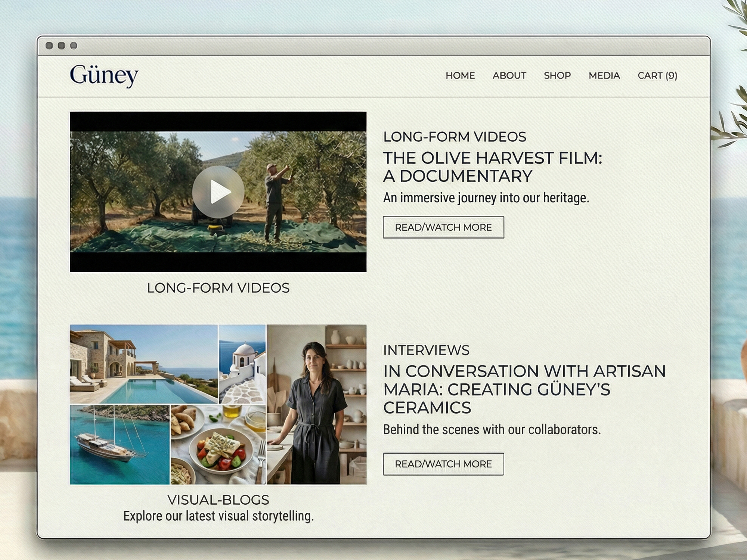Image resolution: width=747 pixels, height=560 pixels.
Task: Open the artisan Maria portrait photo
Action: (x=317, y=404)
